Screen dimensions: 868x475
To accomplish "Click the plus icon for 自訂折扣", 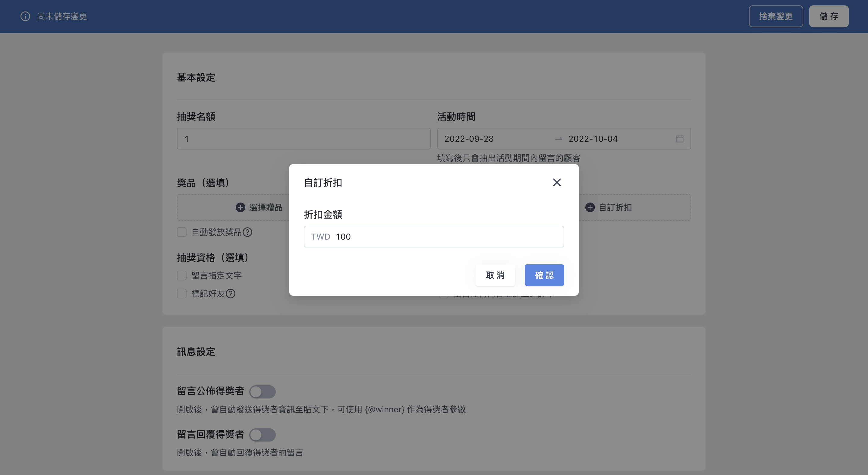I will 590,207.
